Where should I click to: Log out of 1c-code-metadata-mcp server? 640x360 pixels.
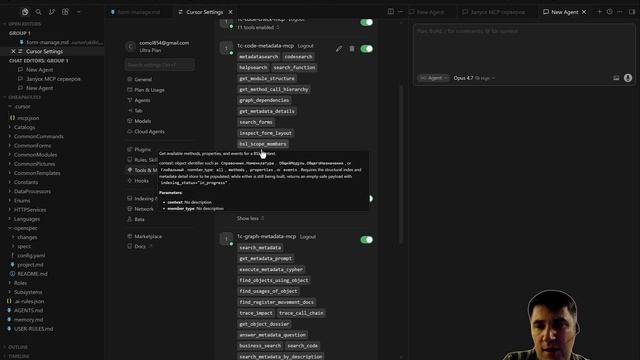coord(306,46)
